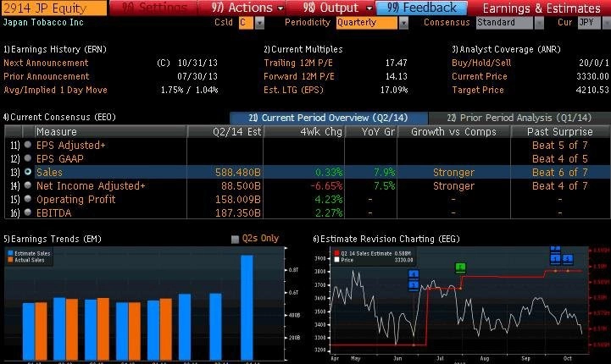Click the Trailing 12M P/E value 17.47
611x364 pixels.
[x=397, y=63]
